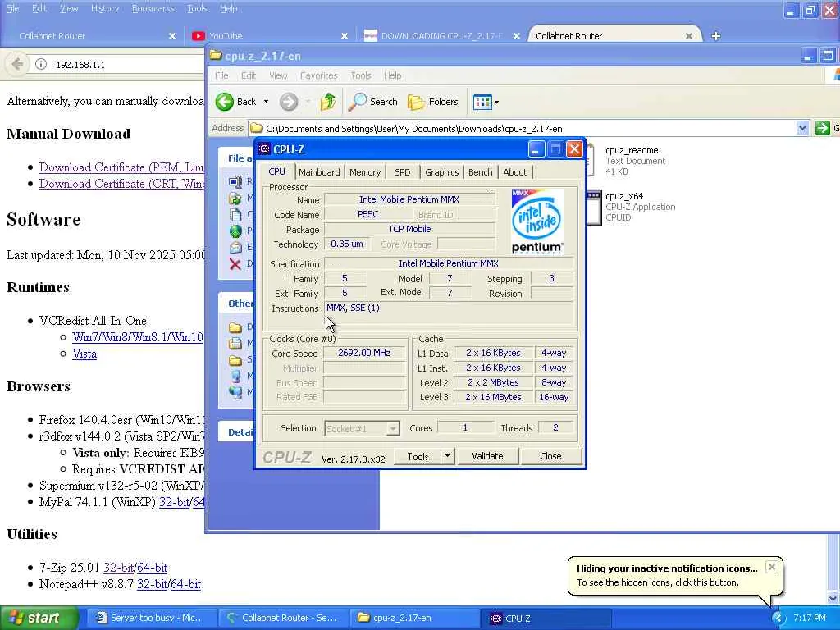
Task: Open Download Certificate (PEM) link
Action: pos(121,167)
